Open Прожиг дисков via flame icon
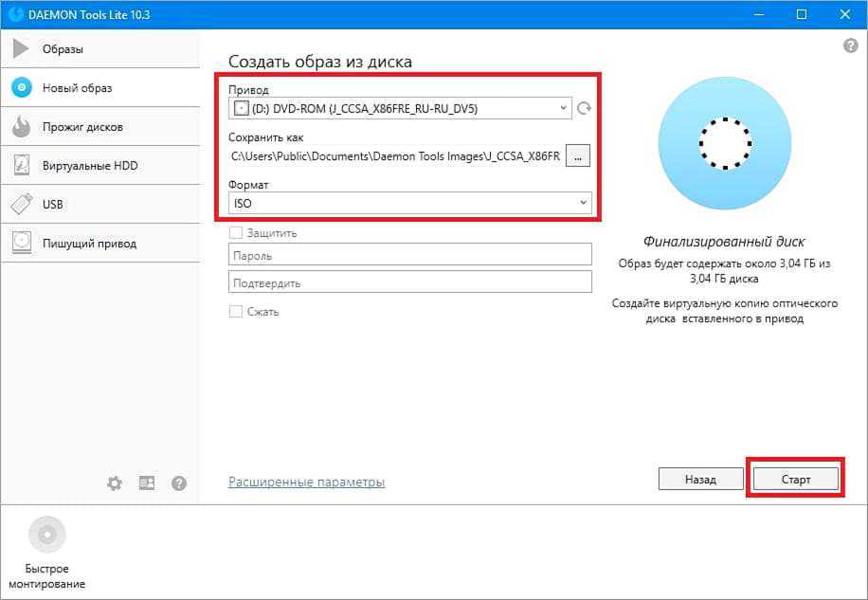This screenshot has height=600, width=868. pos(21,127)
